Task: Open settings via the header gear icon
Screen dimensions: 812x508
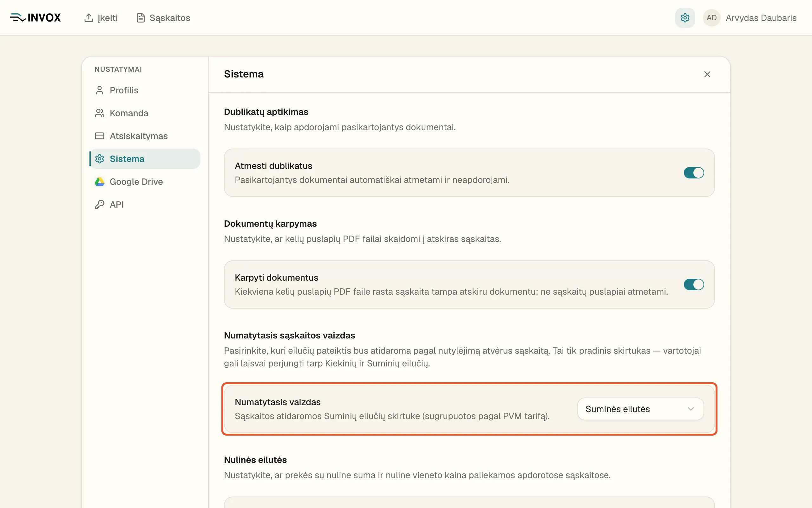Action: click(x=685, y=18)
